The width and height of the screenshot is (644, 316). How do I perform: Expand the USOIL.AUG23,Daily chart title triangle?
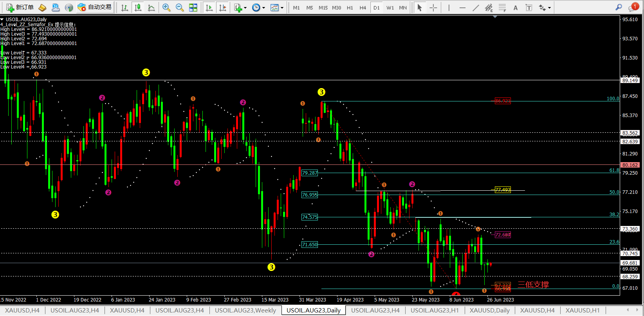click(x=2, y=19)
